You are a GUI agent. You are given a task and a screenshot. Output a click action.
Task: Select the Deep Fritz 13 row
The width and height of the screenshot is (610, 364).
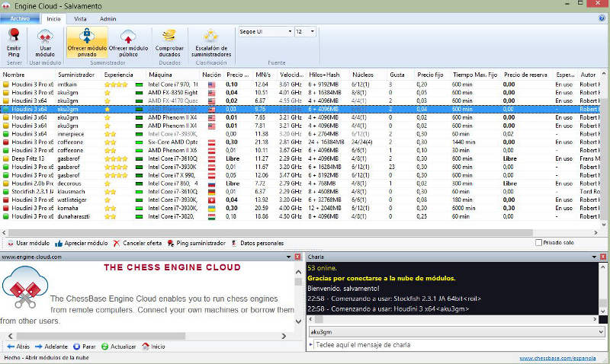[x=301, y=159]
